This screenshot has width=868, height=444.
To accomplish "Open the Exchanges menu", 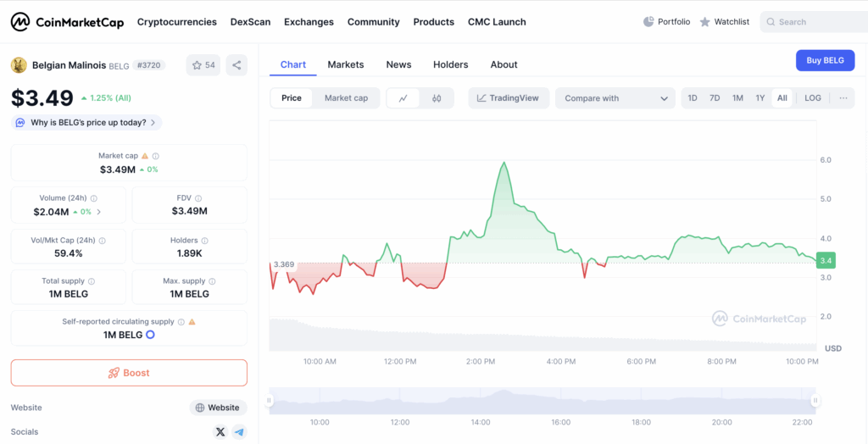I will click(x=309, y=22).
